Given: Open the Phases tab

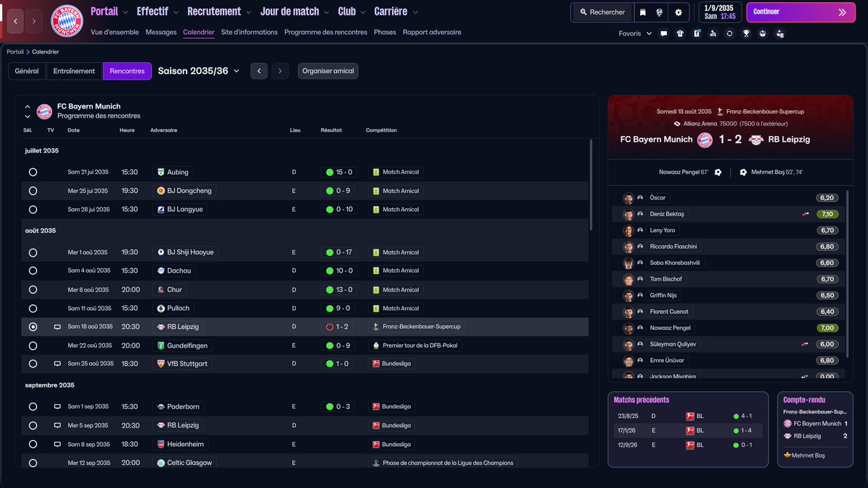Looking at the screenshot, I should tap(385, 33).
